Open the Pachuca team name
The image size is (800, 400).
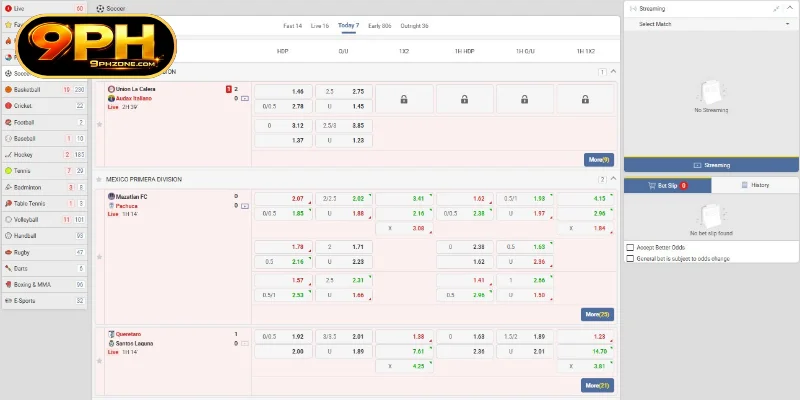coord(127,206)
